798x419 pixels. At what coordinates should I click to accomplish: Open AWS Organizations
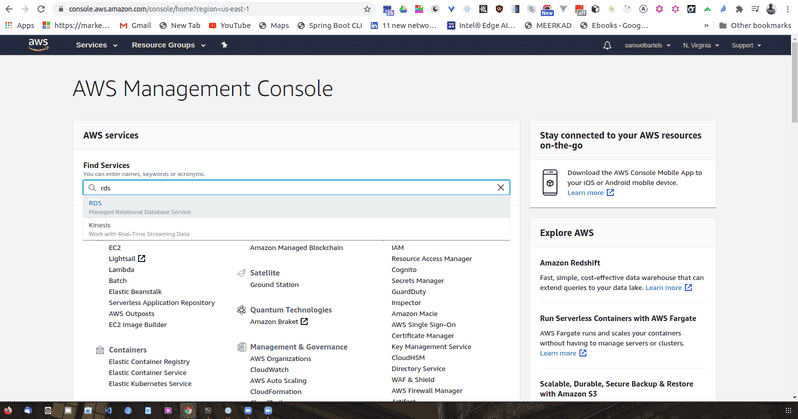tap(280, 358)
